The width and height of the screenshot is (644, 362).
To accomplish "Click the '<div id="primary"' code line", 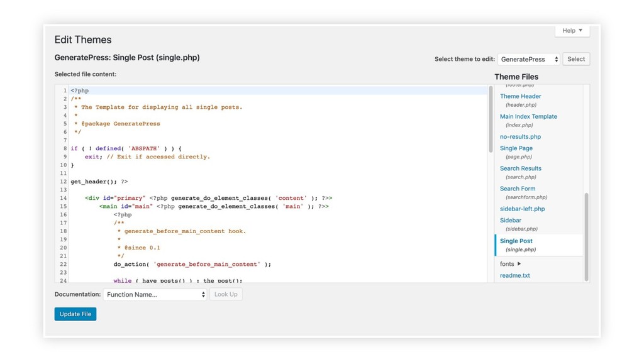I will pyautogui.click(x=208, y=198).
